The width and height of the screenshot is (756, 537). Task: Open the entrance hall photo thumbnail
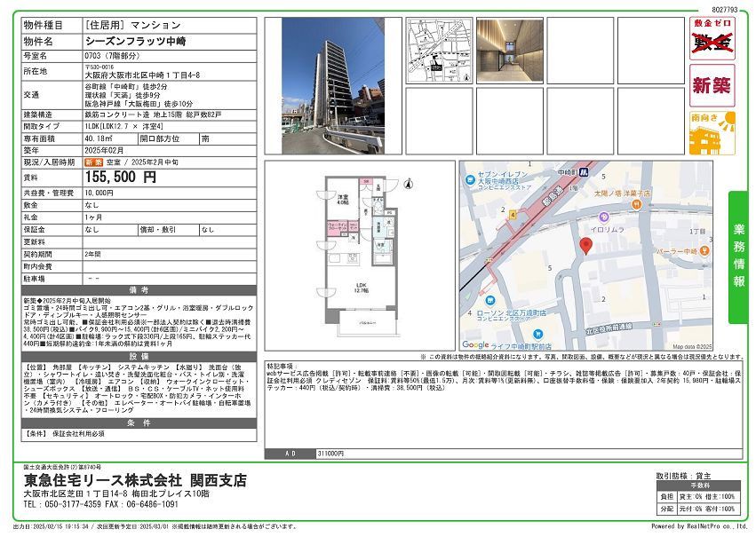[x=510, y=51]
